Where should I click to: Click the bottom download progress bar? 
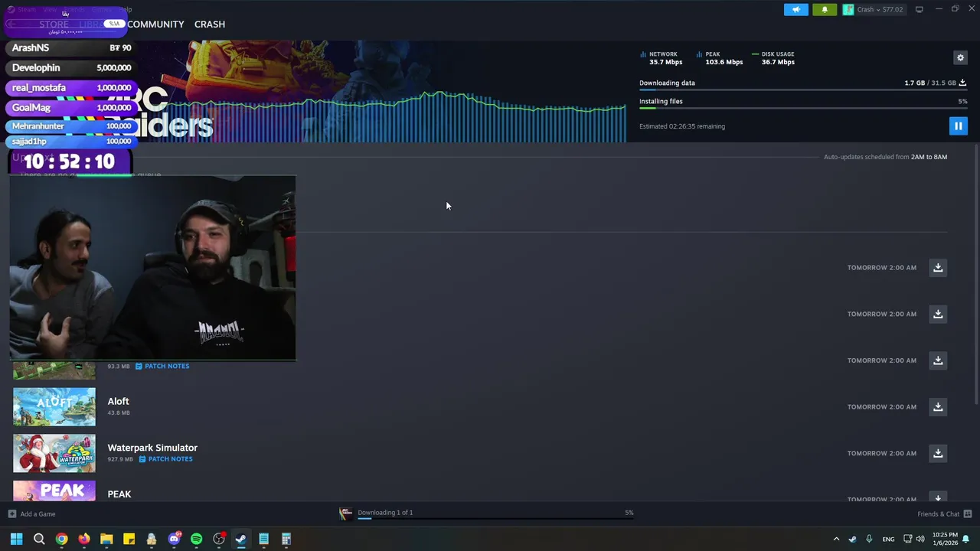(x=495, y=518)
